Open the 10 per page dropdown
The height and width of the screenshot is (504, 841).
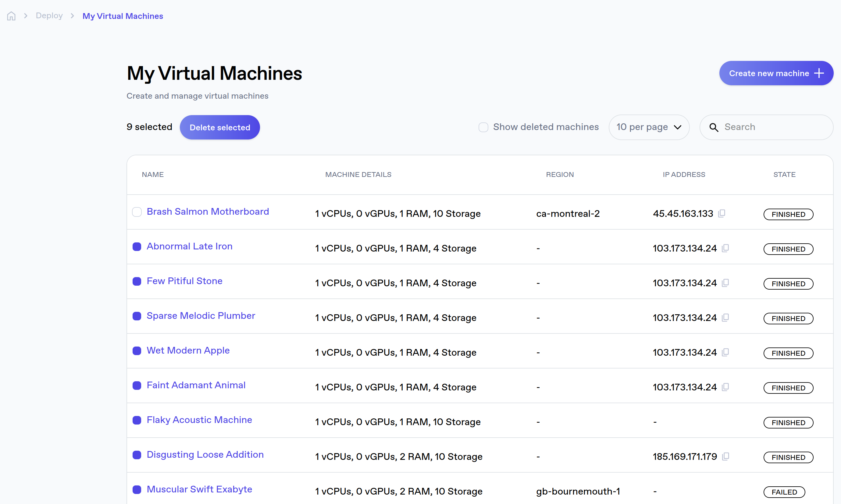(x=649, y=127)
